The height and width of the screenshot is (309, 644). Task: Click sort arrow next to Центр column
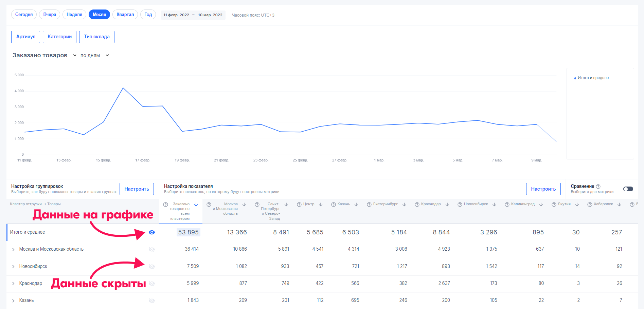point(321,204)
